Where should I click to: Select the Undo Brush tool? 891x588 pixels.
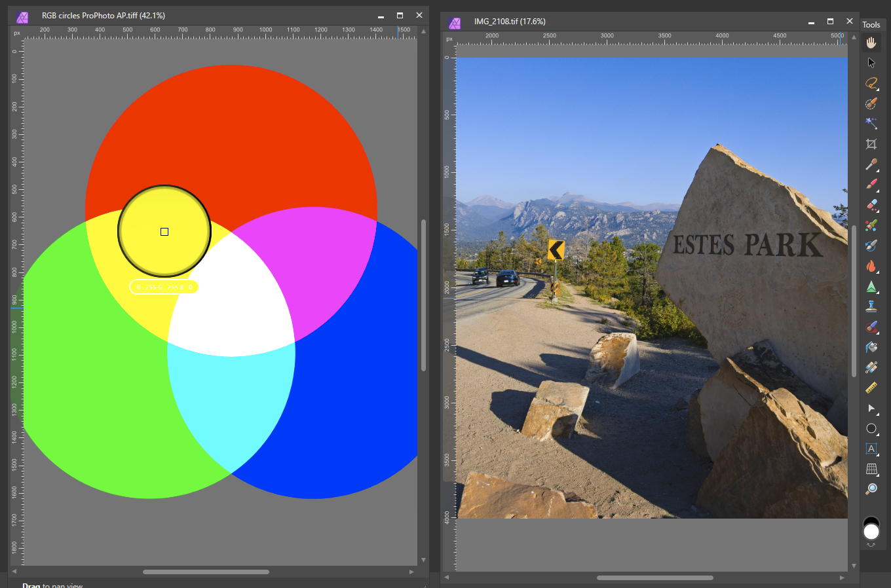[x=871, y=246]
